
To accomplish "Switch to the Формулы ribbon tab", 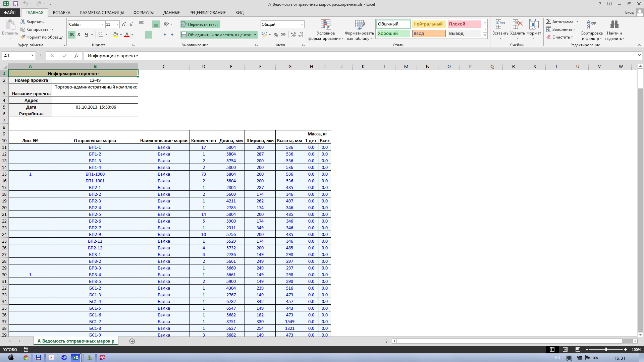I will (143, 12).
